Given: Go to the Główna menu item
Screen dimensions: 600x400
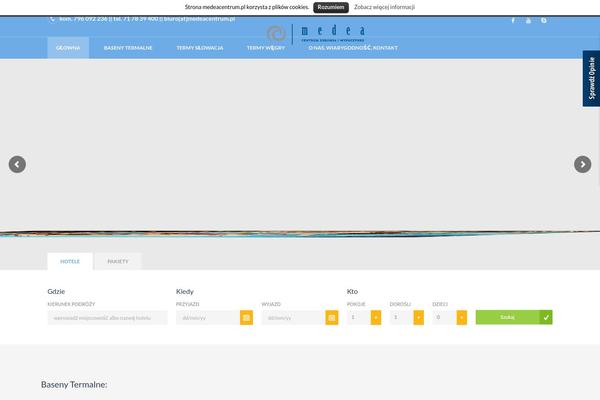Looking at the screenshot, I should [68, 48].
